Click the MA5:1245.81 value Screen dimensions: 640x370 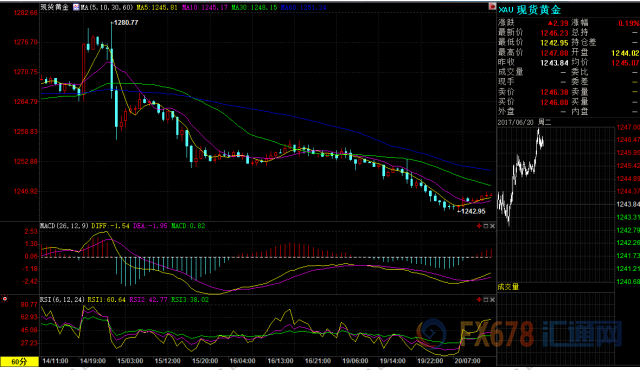click(x=157, y=7)
